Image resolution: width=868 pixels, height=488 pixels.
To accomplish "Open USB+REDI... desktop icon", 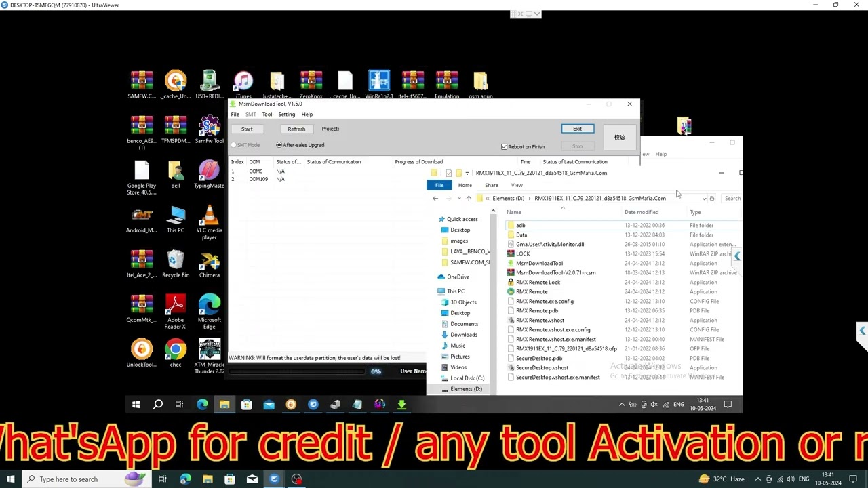I will (210, 85).
